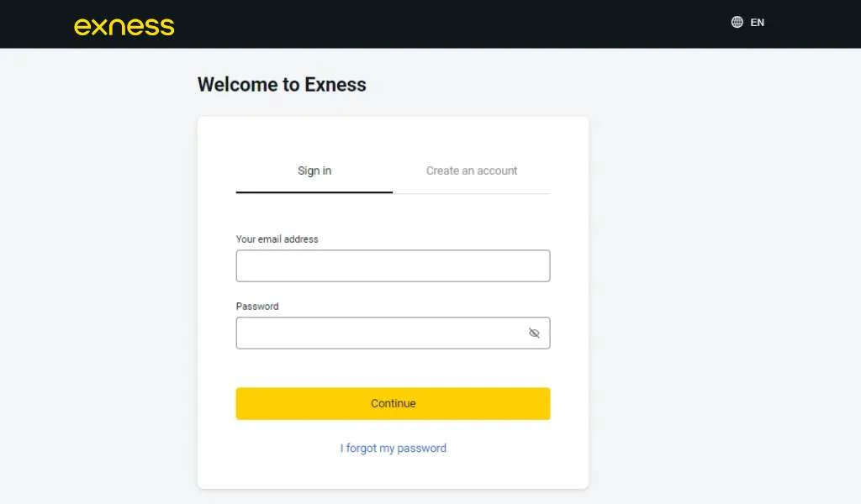
Task: Click the Password field label
Action: click(x=256, y=306)
